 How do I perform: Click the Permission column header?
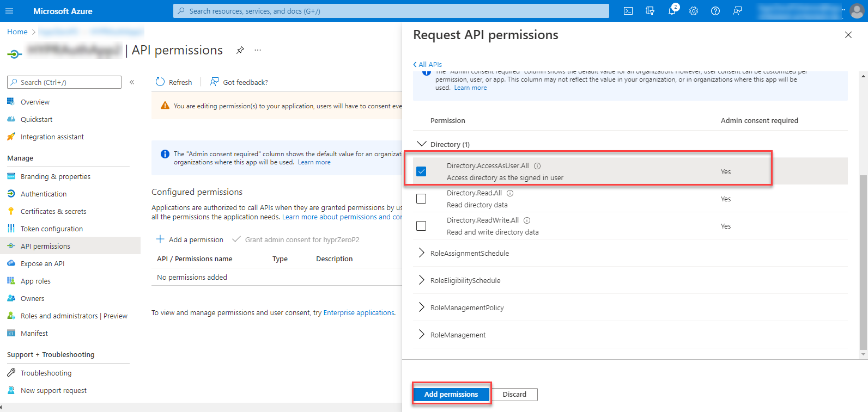448,120
